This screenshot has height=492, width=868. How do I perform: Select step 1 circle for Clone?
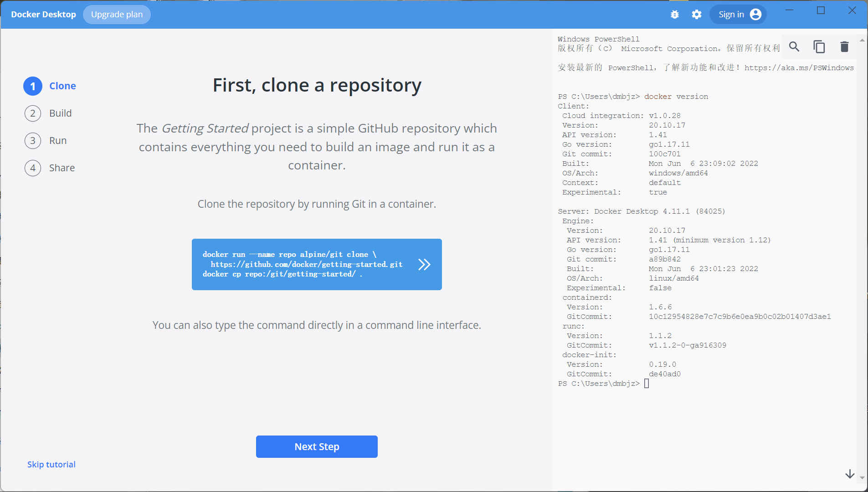point(33,86)
